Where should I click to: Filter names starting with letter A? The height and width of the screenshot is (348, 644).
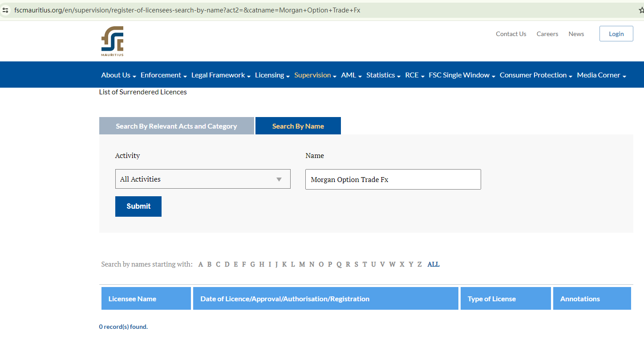(x=201, y=264)
